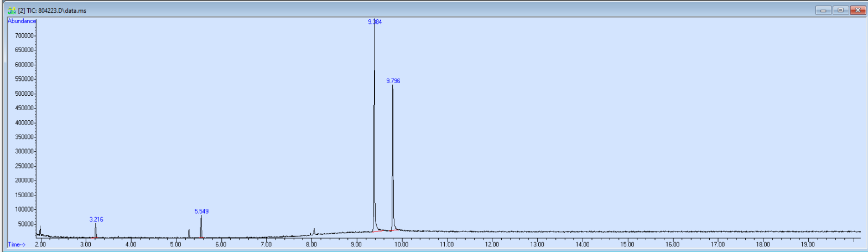Click the 250000 abundance tick value

(24, 166)
